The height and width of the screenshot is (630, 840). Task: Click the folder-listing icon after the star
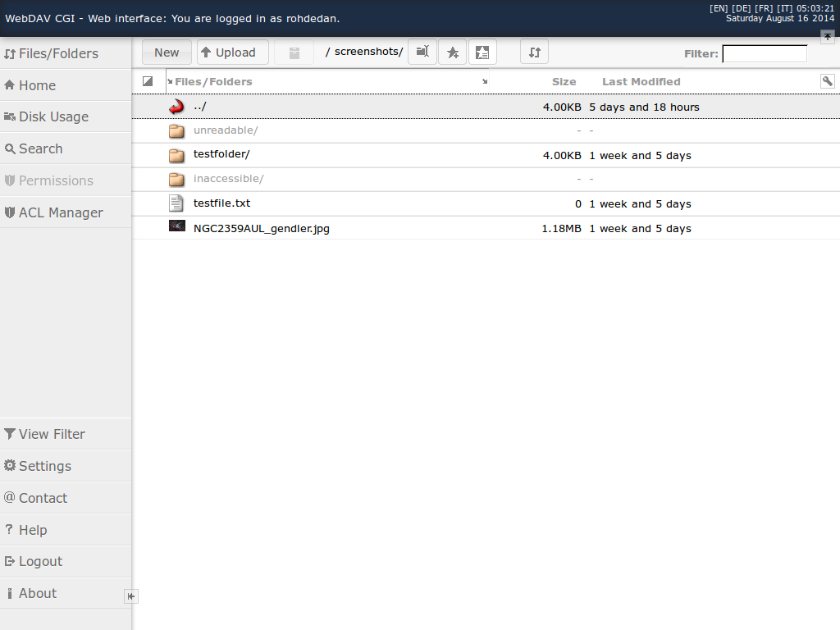[482, 52]
